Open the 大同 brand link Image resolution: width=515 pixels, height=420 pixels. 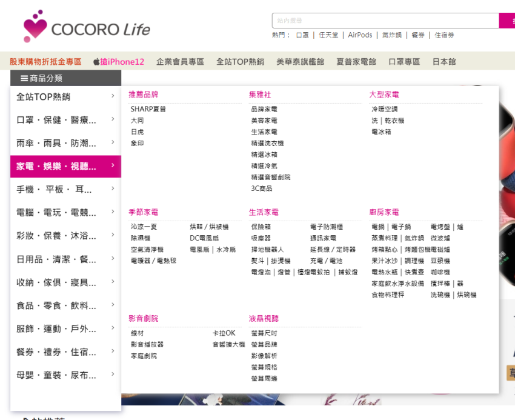(137, 121)
